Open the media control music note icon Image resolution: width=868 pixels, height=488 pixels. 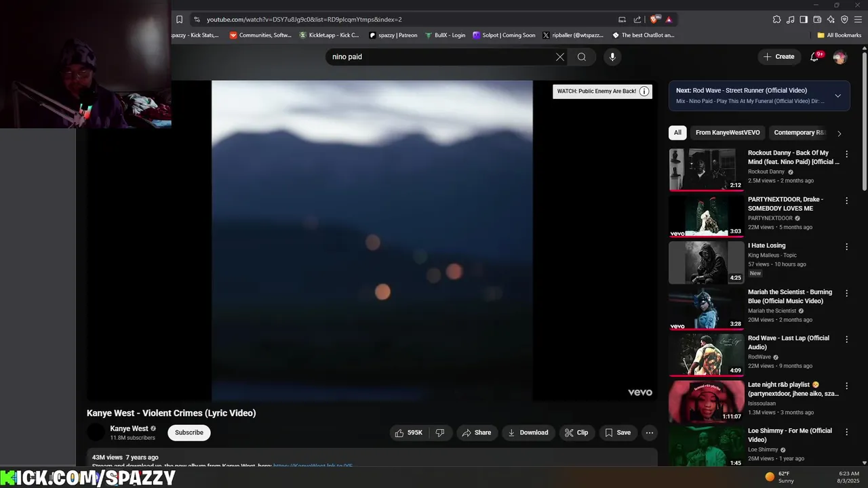tap(790, 20)
